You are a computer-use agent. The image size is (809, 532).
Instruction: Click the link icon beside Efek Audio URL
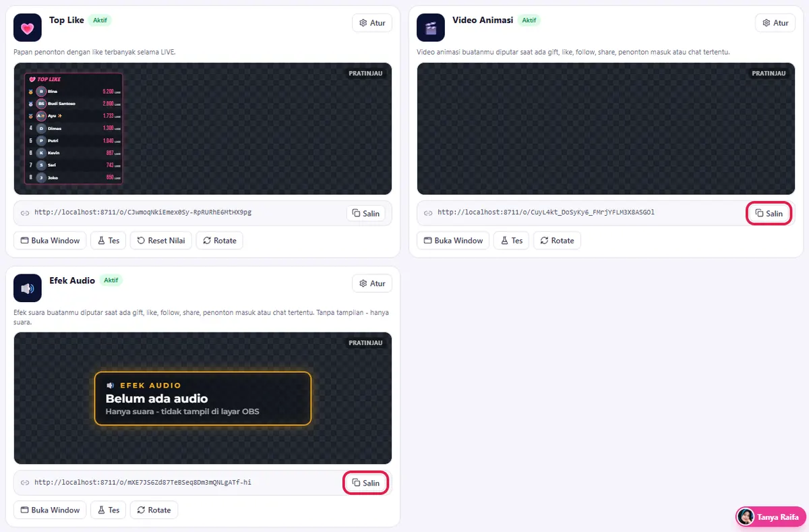(25, 483)
